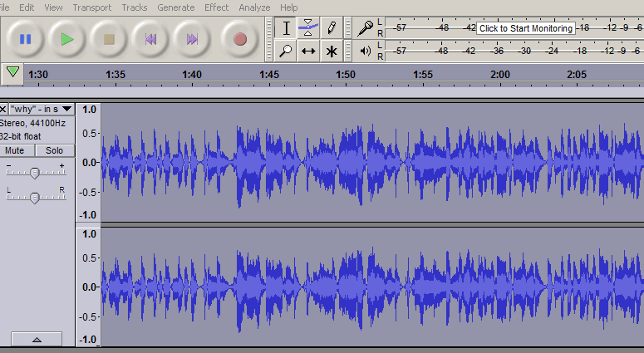
Task: Select the Selection (I-beam) tool
Action: [x=286, y=28]
